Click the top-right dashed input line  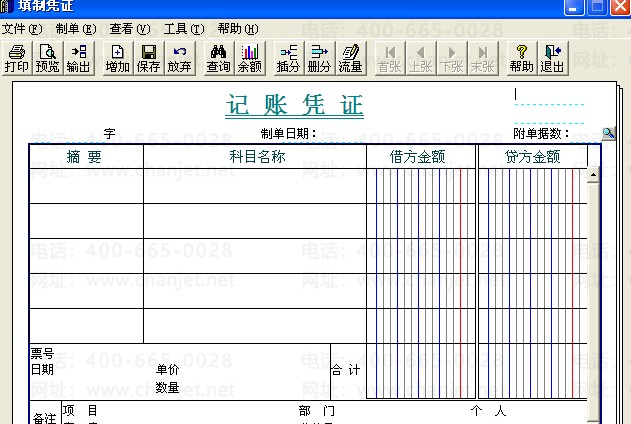549,97
